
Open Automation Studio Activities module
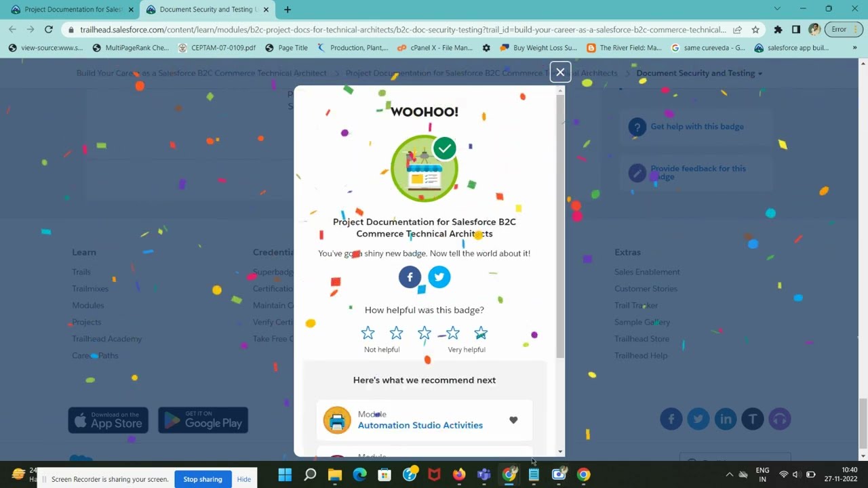click(420, 425)
